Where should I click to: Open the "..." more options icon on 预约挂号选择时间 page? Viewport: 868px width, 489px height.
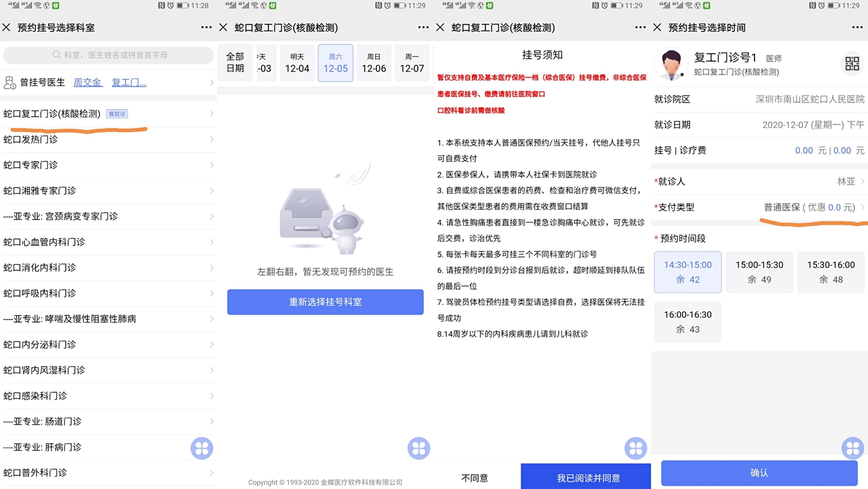[857, 27]
